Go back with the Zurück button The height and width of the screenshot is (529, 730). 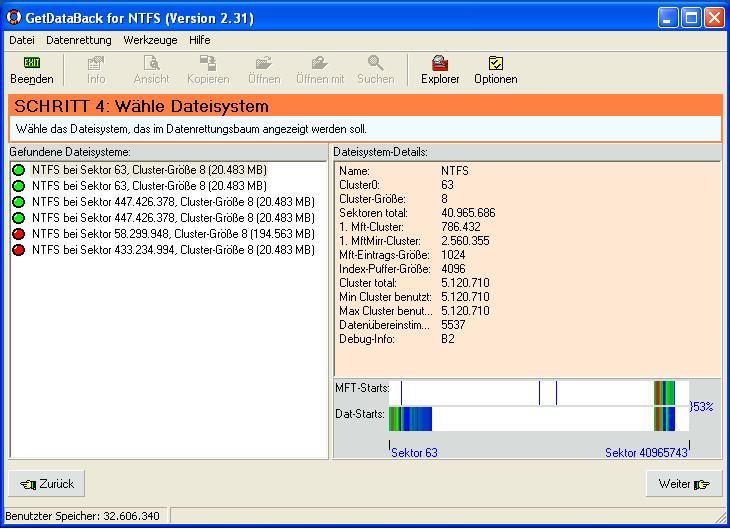47,484
